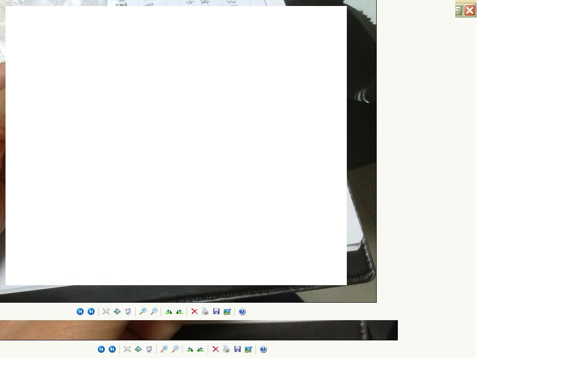Go to Next Image in upper toolbar
Image resolution: width=588 pixels, height=368 pixels.
pos(91,311)
